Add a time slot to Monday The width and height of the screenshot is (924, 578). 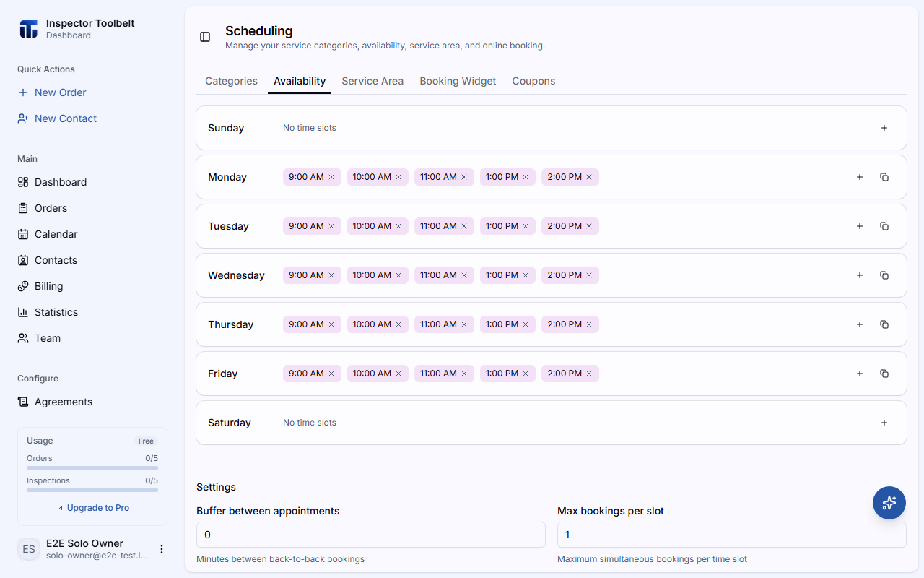860,177
